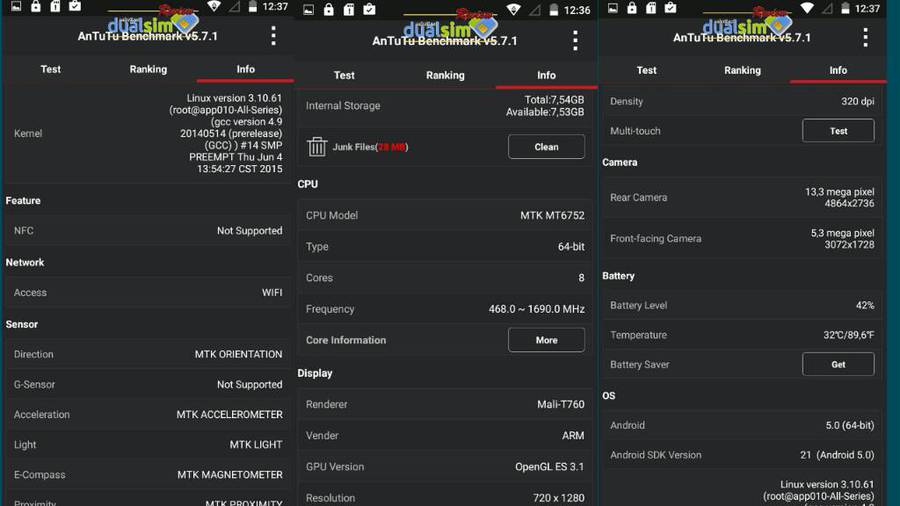Tap the Rear Camera info row
The width and height of the screenshot is (900, 506).
tap(742, 197)
